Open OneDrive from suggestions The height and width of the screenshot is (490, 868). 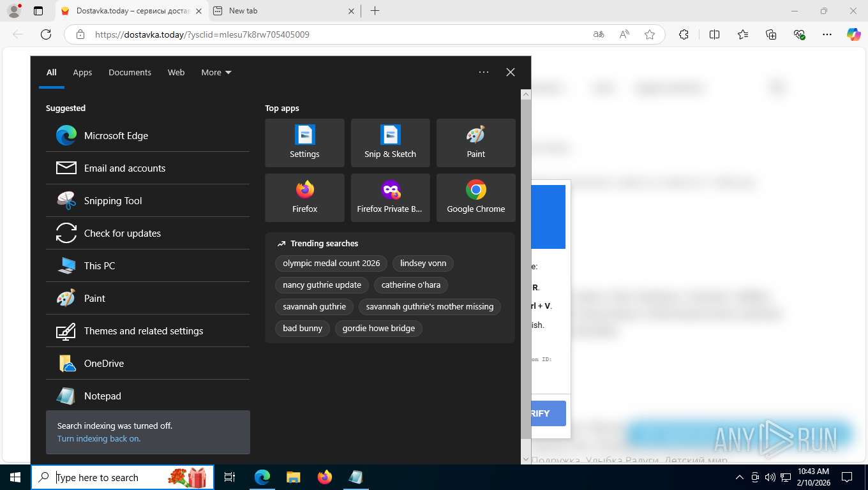tap(147, 363)
